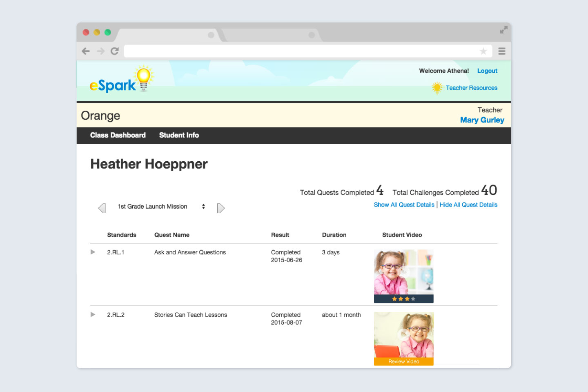Click the Review Video button

(x=403, y=361)
